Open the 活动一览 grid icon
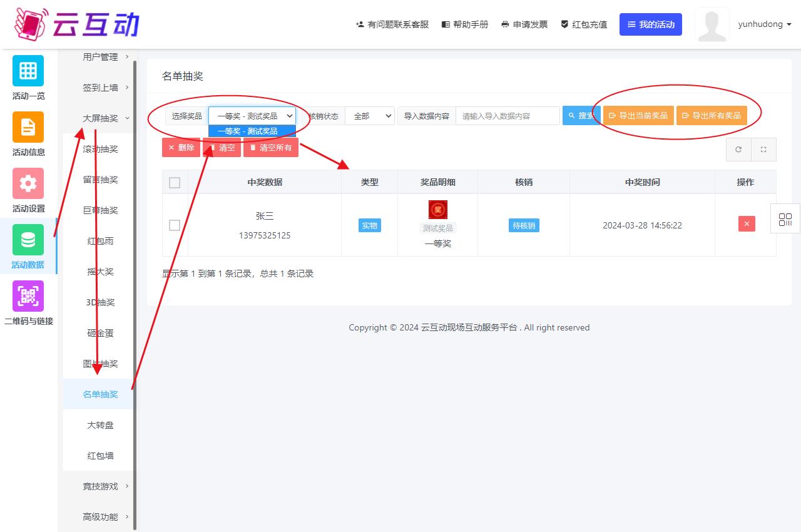The width and height of the screenshot is (801, 532). click(28, 71)
